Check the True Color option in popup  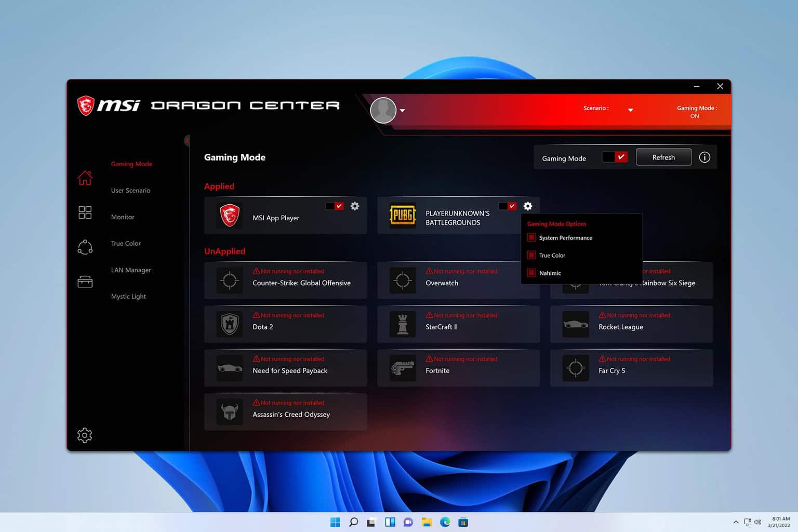click(531, 256)
